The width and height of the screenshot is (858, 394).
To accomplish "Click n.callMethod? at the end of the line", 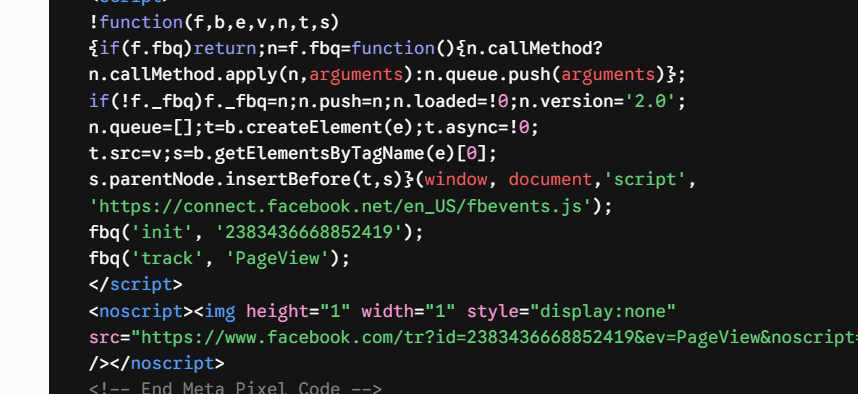I will (534, 49).
